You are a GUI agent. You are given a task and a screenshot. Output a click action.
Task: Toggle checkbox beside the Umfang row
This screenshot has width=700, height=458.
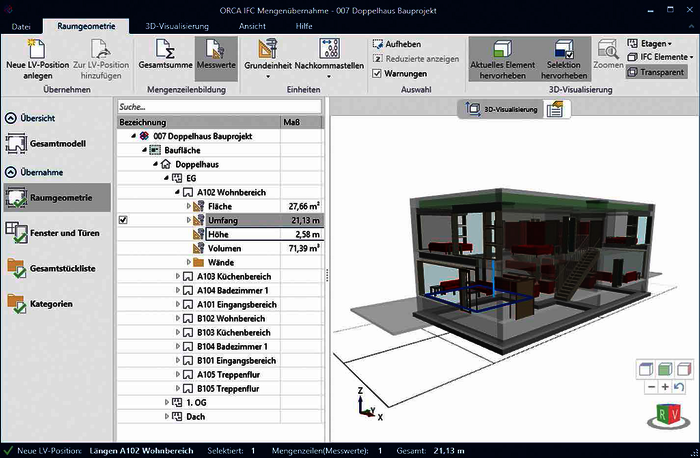[123, 220]
